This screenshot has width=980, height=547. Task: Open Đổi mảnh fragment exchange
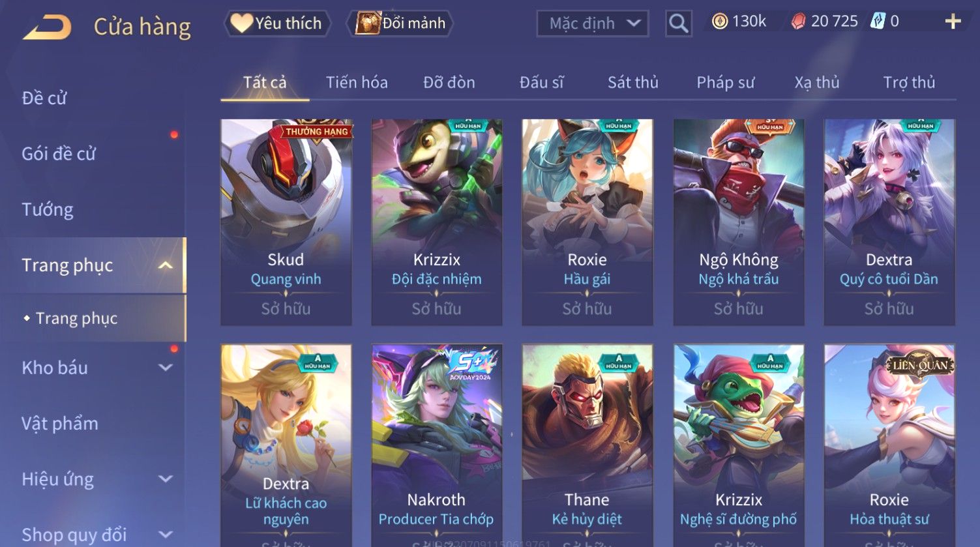400,23
